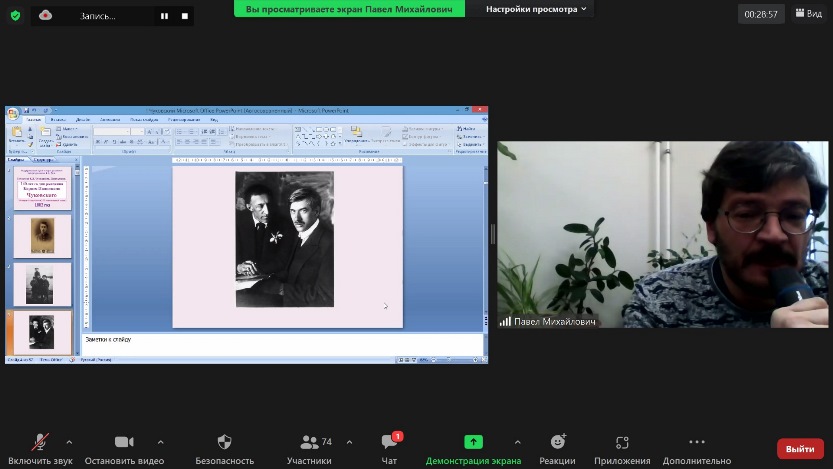Click the green encryption shield icon
The image size is (833, 469).
tap(15, 15)
